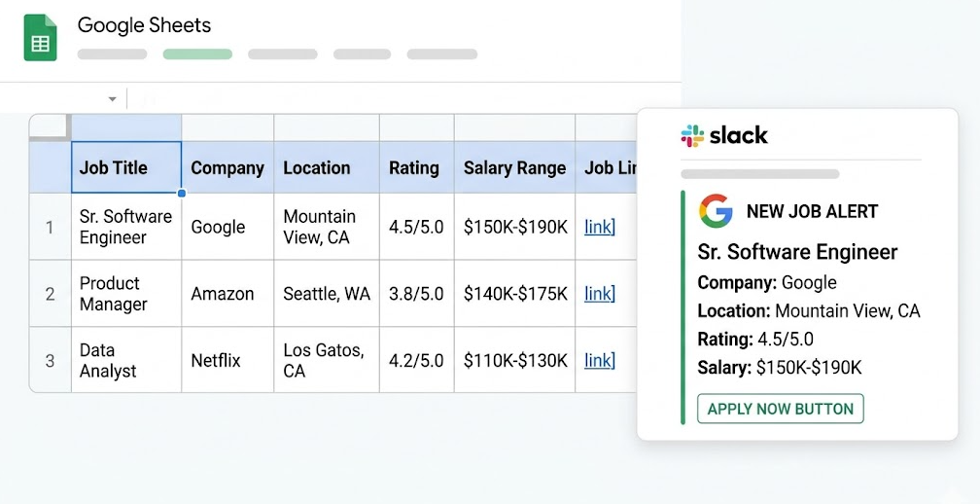Select the Mountain View, CA table cell

pos(327,227)
